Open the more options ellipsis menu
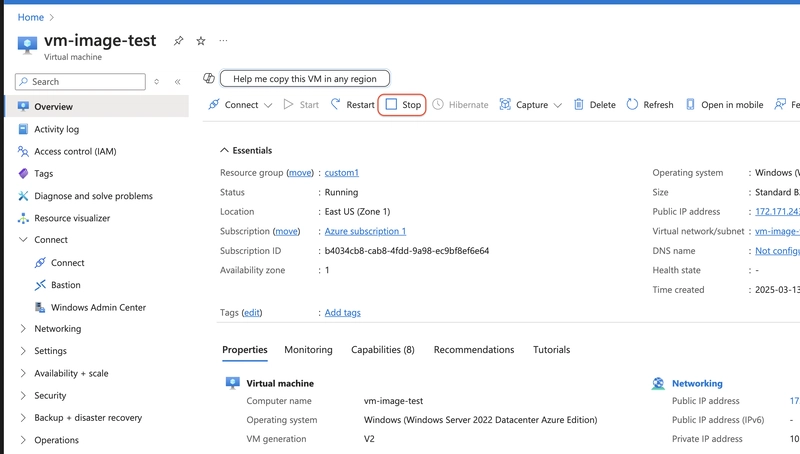This screenshot has height=454, width=800. point(223,40)
